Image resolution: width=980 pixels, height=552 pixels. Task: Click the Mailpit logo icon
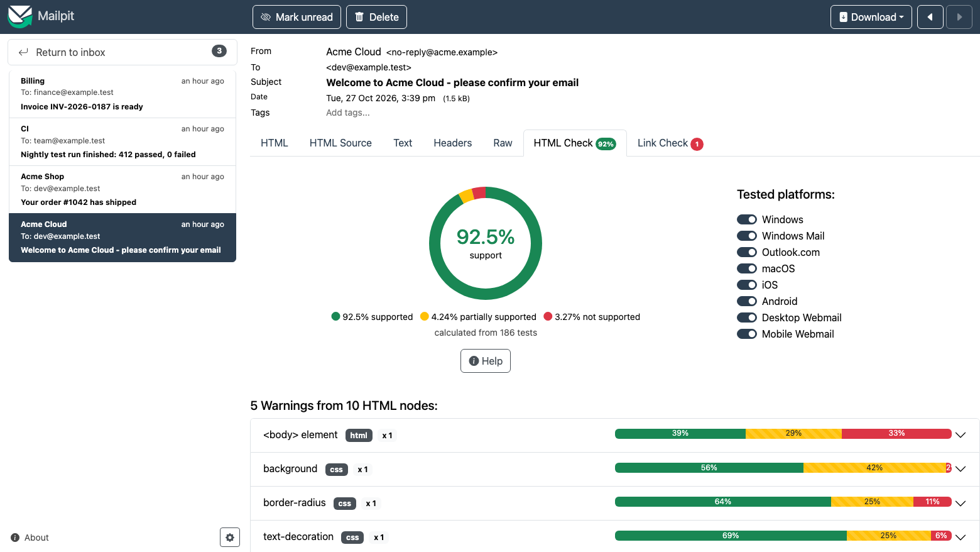19,16
